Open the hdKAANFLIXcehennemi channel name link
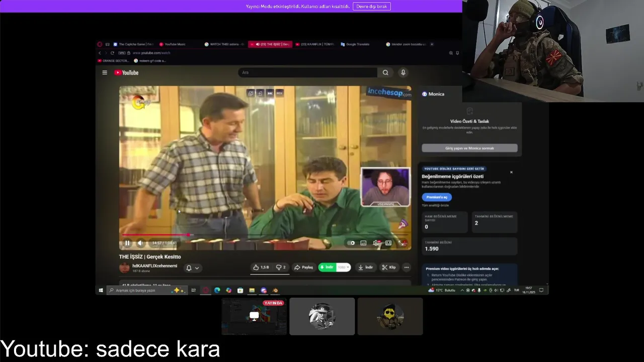The height and width of the screenshot is (362, 644). [154, 266]
